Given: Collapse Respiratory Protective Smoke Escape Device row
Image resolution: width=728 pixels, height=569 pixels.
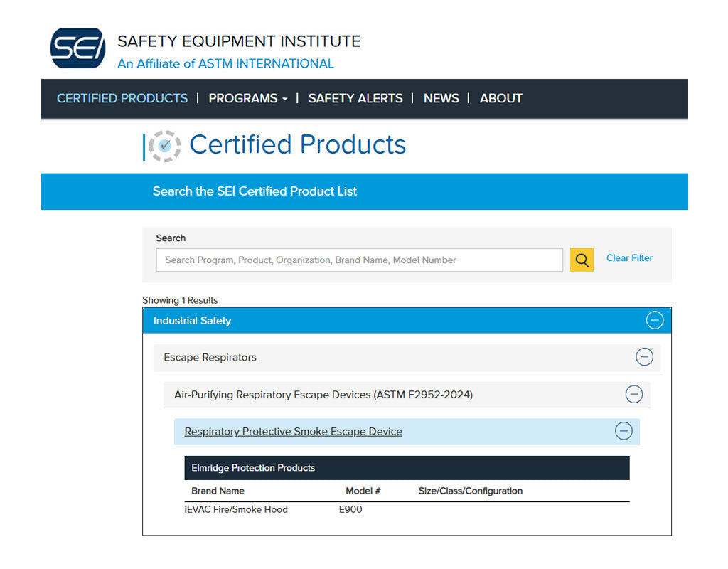Looking at the screenshot, I should click(623, 431).
